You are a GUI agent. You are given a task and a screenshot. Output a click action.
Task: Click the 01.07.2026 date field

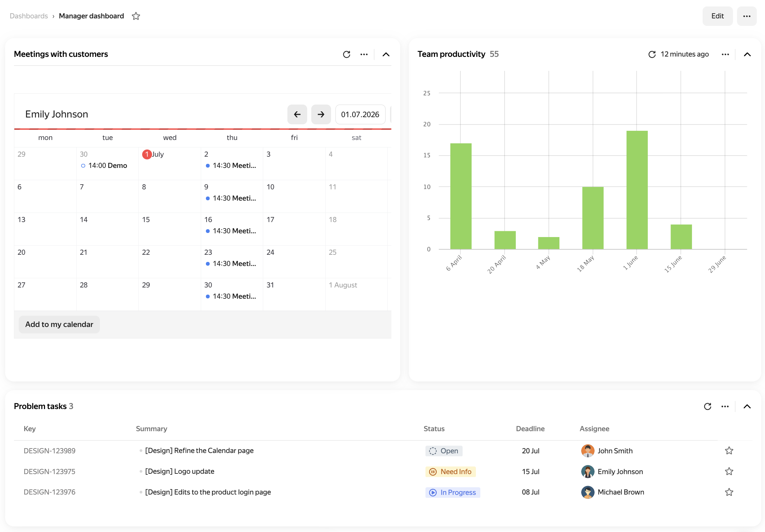pos(360,114)
